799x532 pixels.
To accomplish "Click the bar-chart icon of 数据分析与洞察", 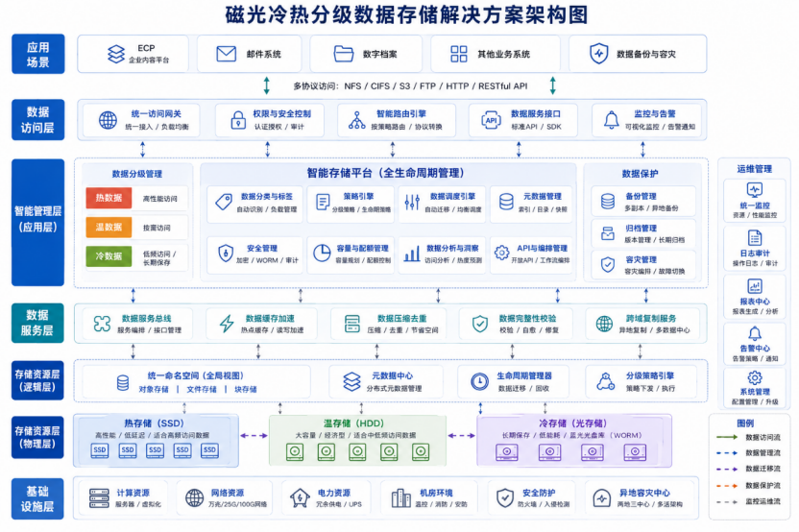I will [x=412, y=254].
